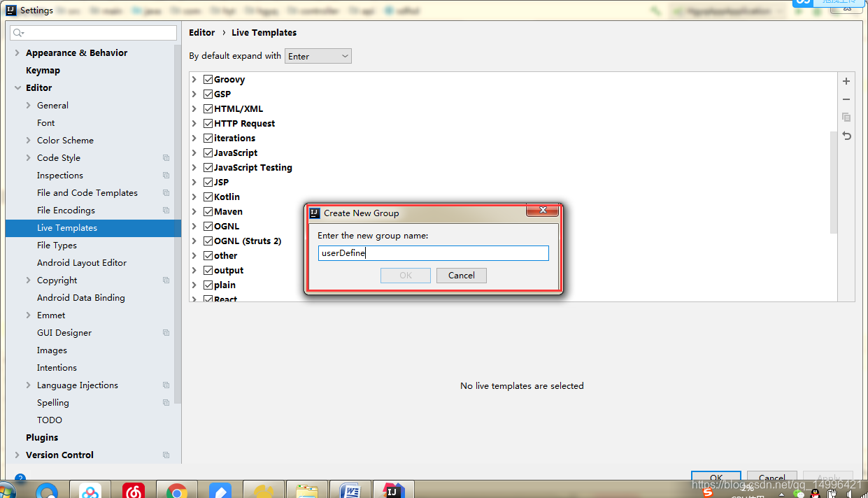Click the templates list vertical scrollbar
The image size is (868, 498).
(x=833, y=182)
